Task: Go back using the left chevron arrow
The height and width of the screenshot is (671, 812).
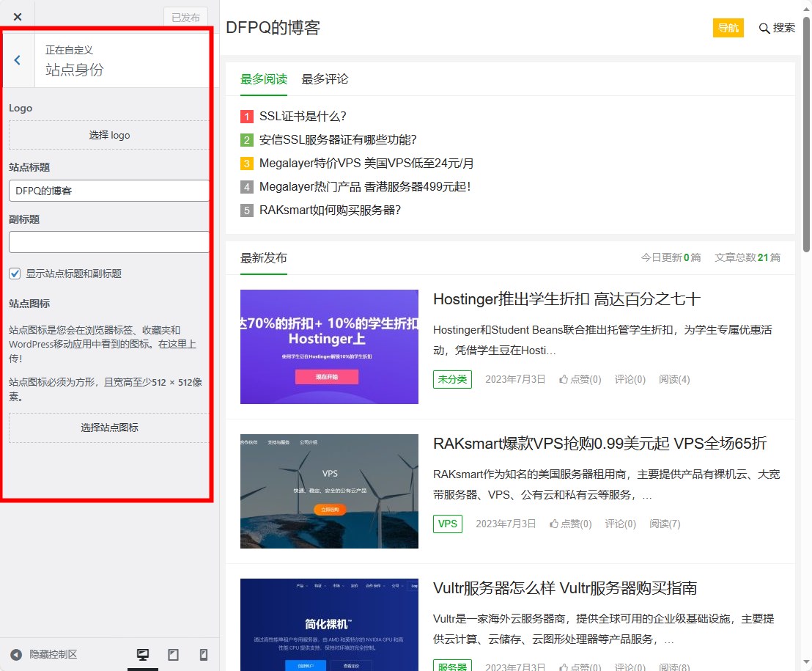Action: pos(18,60)
